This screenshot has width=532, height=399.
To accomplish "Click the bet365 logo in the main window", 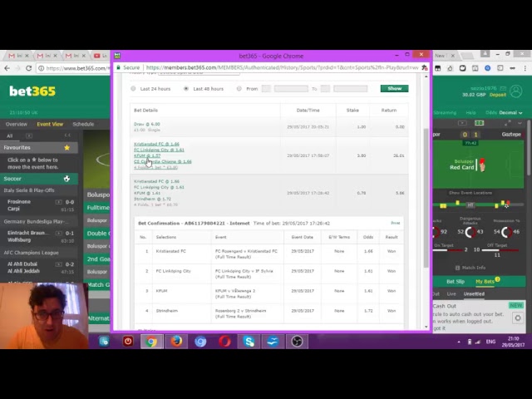I will point(32,91).
